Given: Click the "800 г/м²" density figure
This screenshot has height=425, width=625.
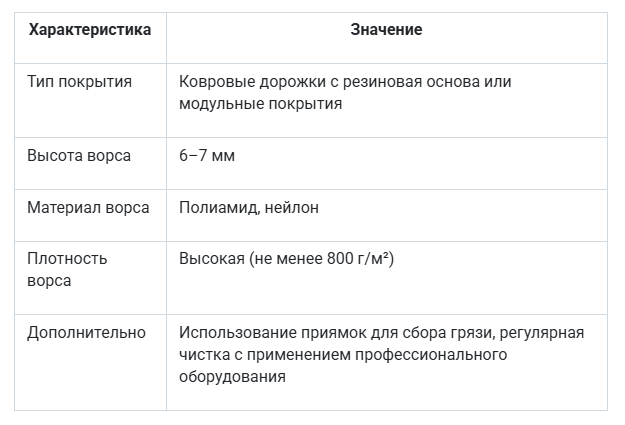Looking at the screenshot, I should tap(357, 259).
